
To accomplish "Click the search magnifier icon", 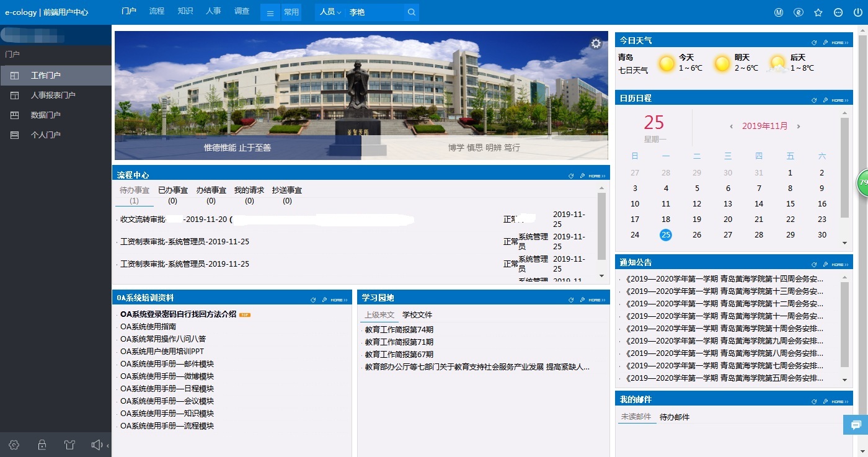I will click(411, 12).
